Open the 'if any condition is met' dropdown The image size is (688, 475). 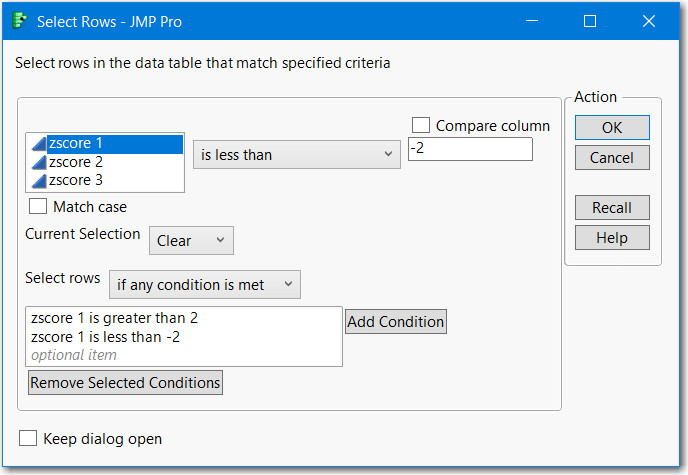click(x=204, y=285)
